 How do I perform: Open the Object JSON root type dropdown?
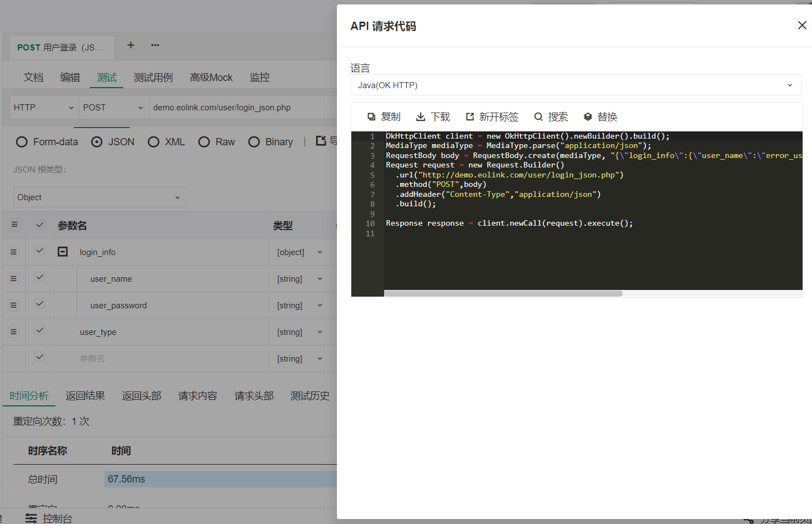[x=100, y=197]
